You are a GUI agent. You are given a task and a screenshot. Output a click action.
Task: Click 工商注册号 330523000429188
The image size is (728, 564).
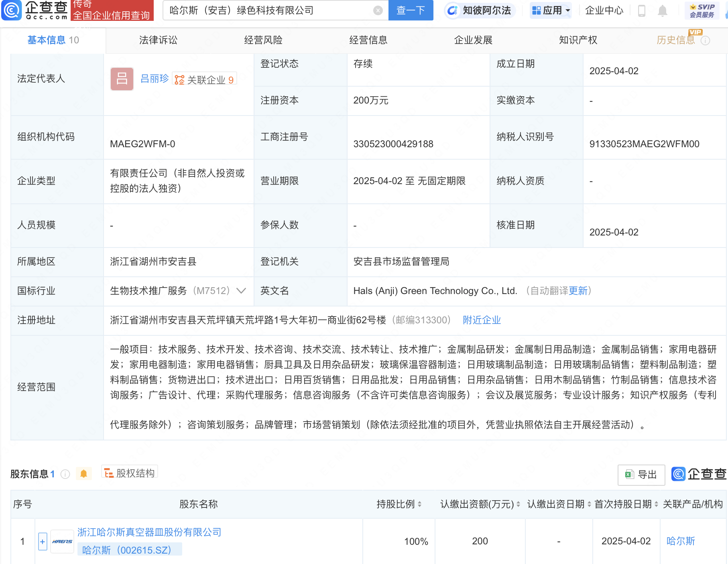393,144
